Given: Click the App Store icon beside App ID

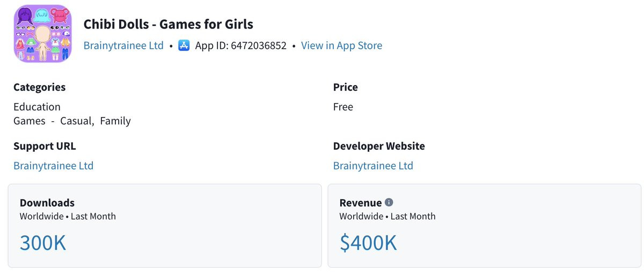Looking at the screenshot, I should click(x=184, y=46).
